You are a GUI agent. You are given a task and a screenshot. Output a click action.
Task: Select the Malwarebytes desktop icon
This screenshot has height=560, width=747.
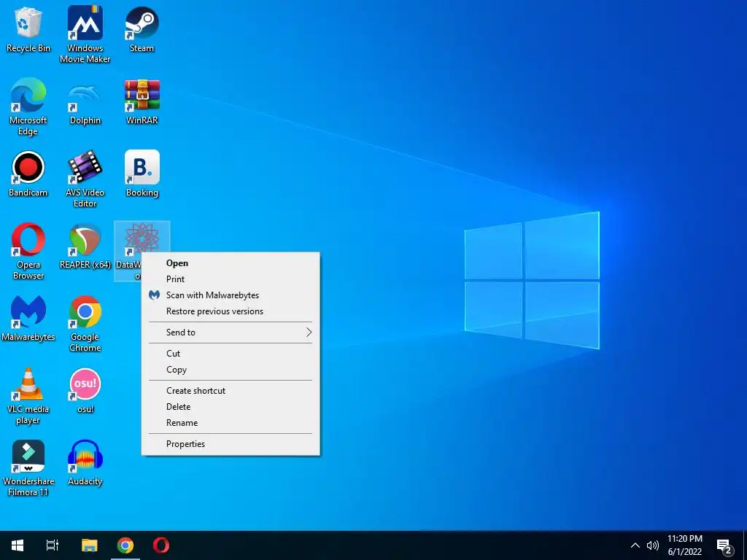[x=28, y=319]
